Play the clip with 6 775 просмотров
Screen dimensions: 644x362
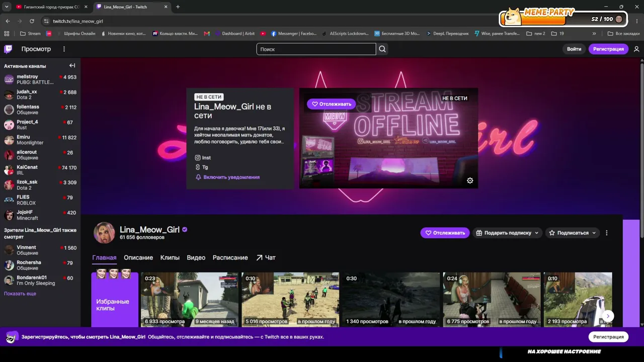492,300
